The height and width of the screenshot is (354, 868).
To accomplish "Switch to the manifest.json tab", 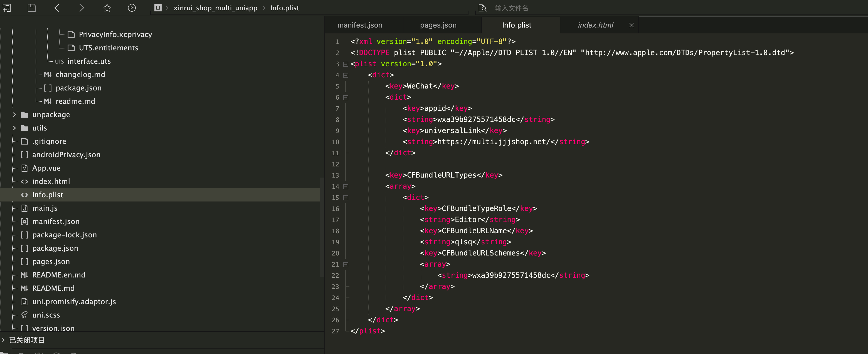I will tap(359, 25).
